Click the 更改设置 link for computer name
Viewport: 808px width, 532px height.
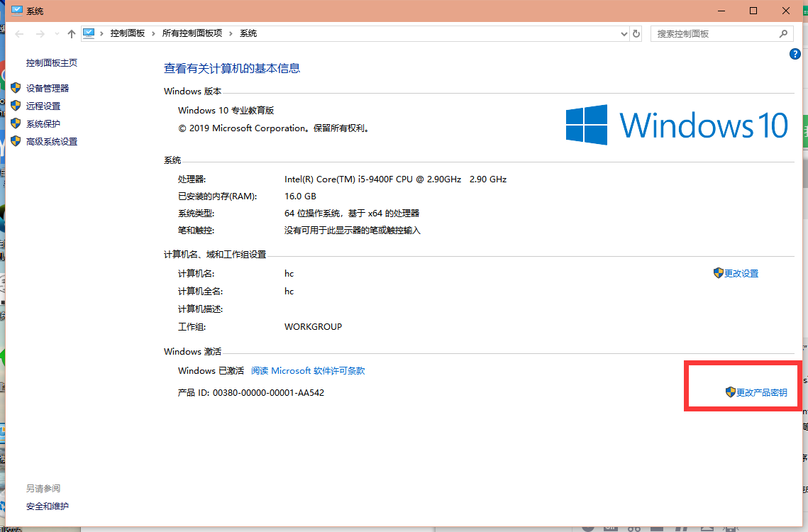pos(742,273)
